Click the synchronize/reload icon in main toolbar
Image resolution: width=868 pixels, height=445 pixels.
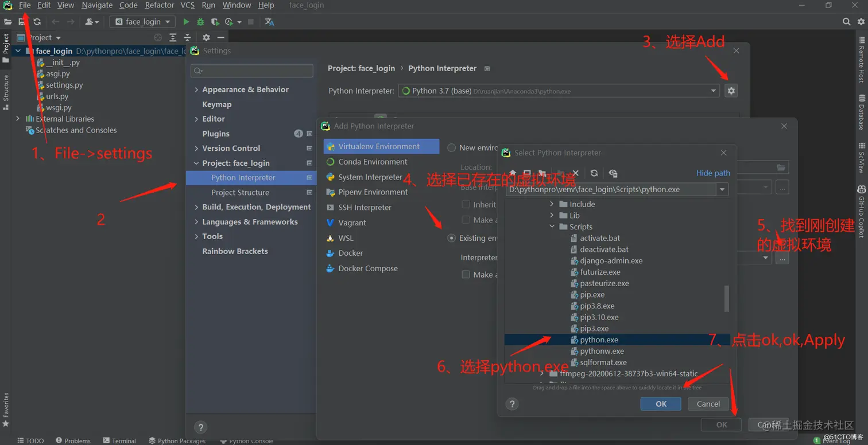click(x=37, y=22)
